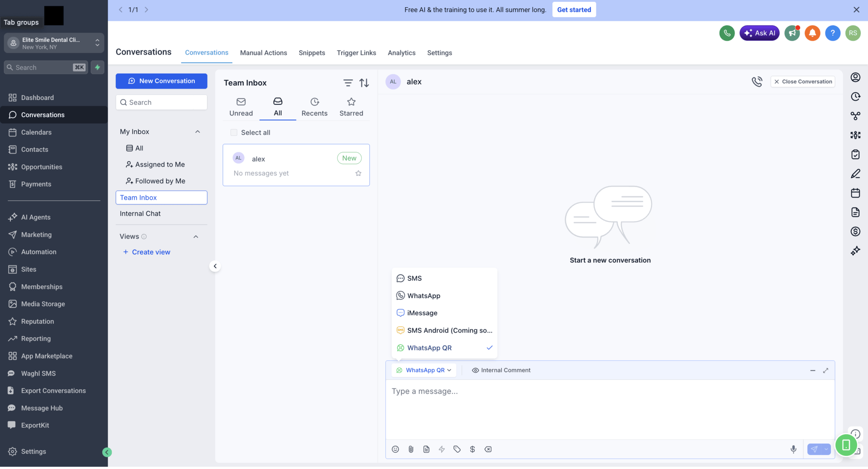Collapse the inbox side panel with the arrow
Screen dimensions: 868x469
[x=215, y=266]
